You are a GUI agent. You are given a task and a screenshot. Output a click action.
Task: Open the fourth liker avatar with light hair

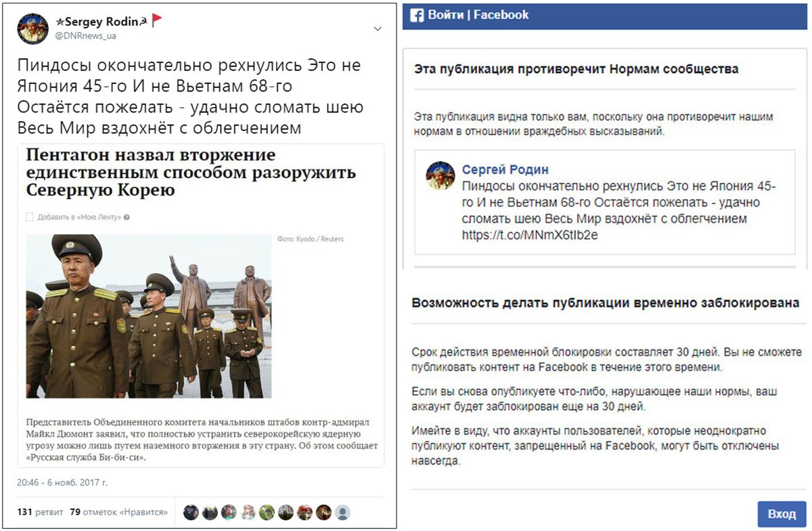point(248,512)
